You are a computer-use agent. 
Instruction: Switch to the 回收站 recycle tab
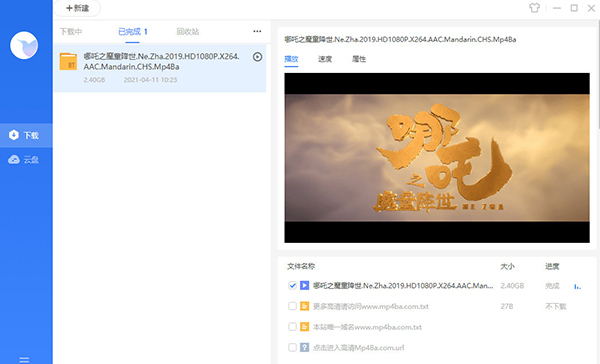[x=188, y=31]
